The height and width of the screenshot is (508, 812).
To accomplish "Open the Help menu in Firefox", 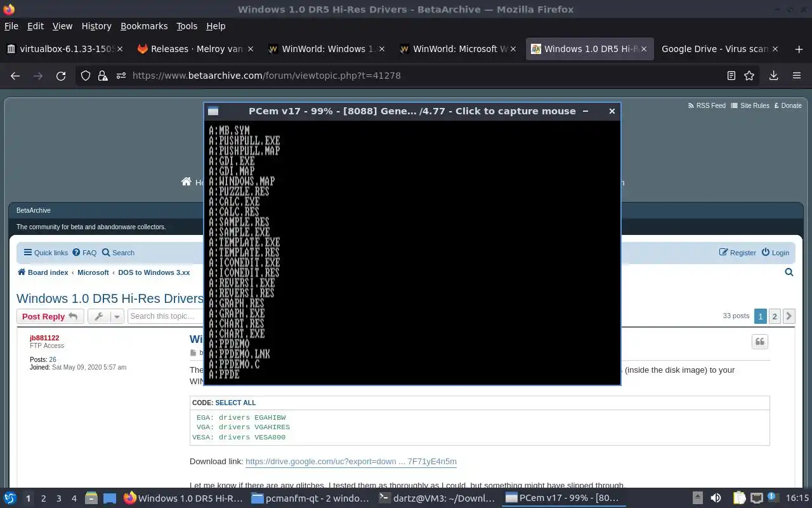I will click(216, 26).
